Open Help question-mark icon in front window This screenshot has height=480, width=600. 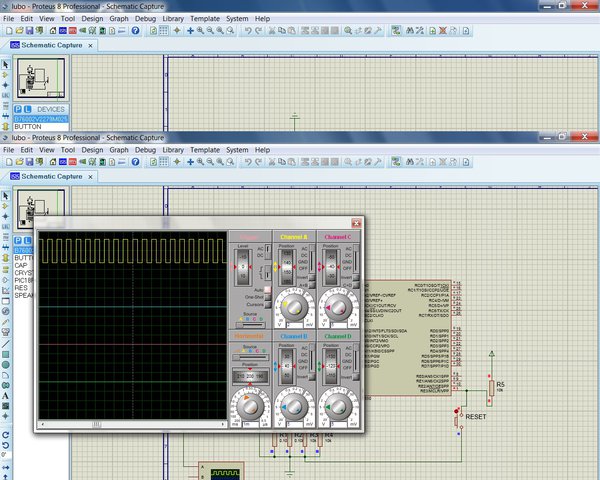[x=135, y=162]
